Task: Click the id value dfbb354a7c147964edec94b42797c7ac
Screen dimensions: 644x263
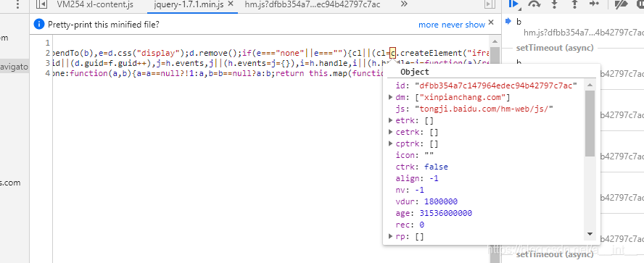Action: pyautogui.click(x=496, y=85)
